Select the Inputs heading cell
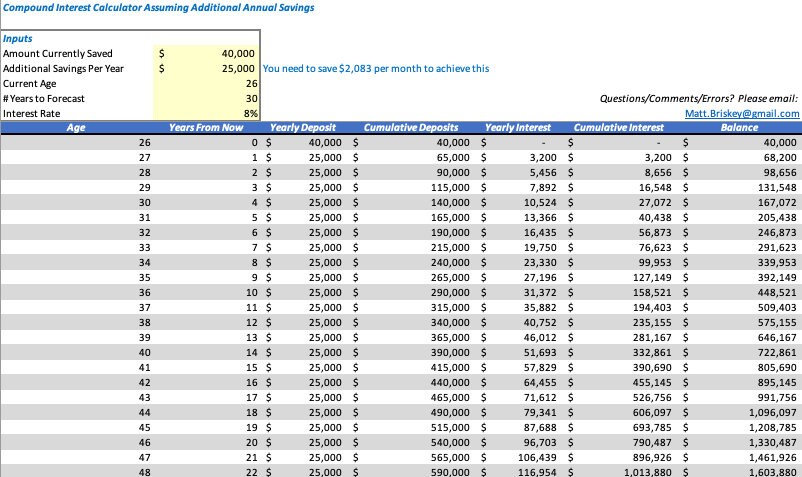The image size is (802, 477). [x=17, y=39]
